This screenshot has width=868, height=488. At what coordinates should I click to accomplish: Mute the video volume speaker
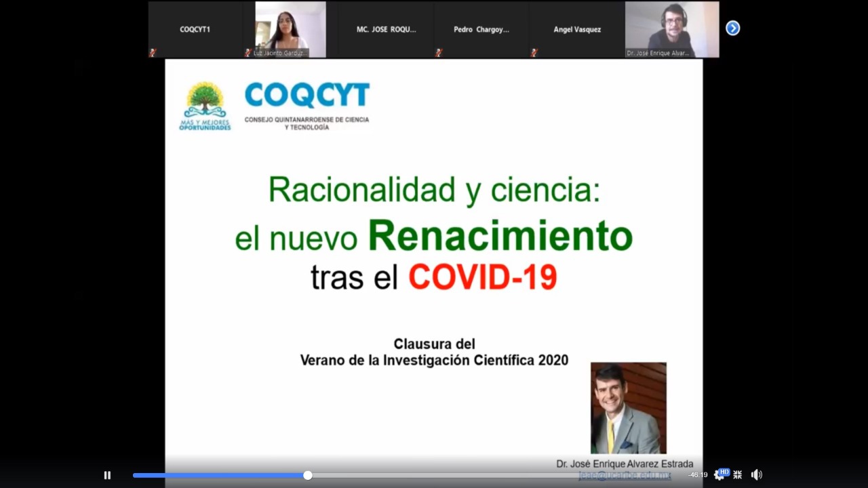coord(756,475)
